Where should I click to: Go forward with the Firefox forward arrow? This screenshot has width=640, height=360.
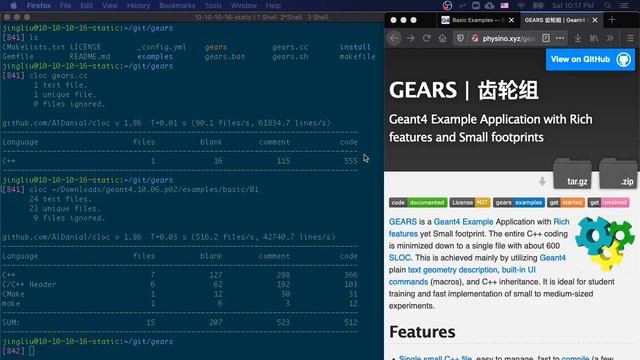click(411, 38)
